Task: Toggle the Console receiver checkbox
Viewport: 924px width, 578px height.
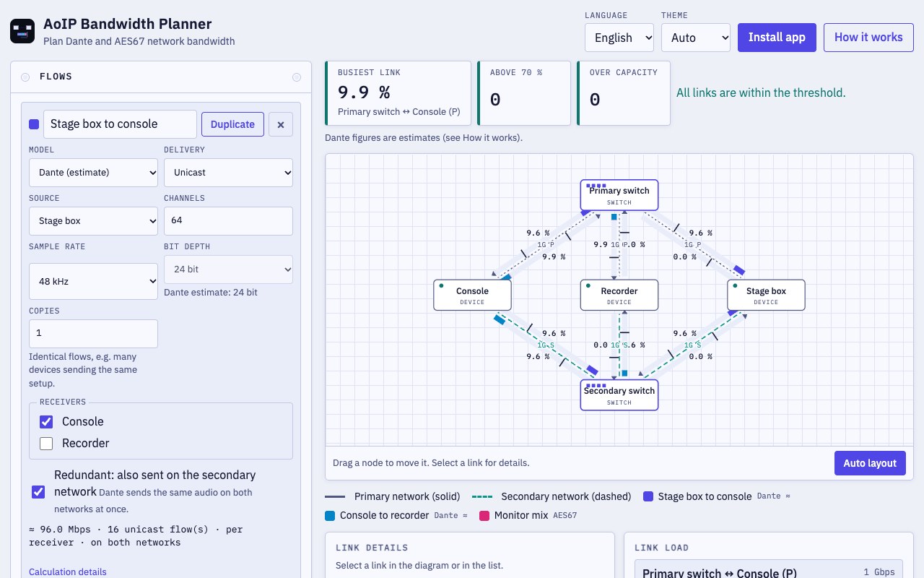Action: click(46, 422)
